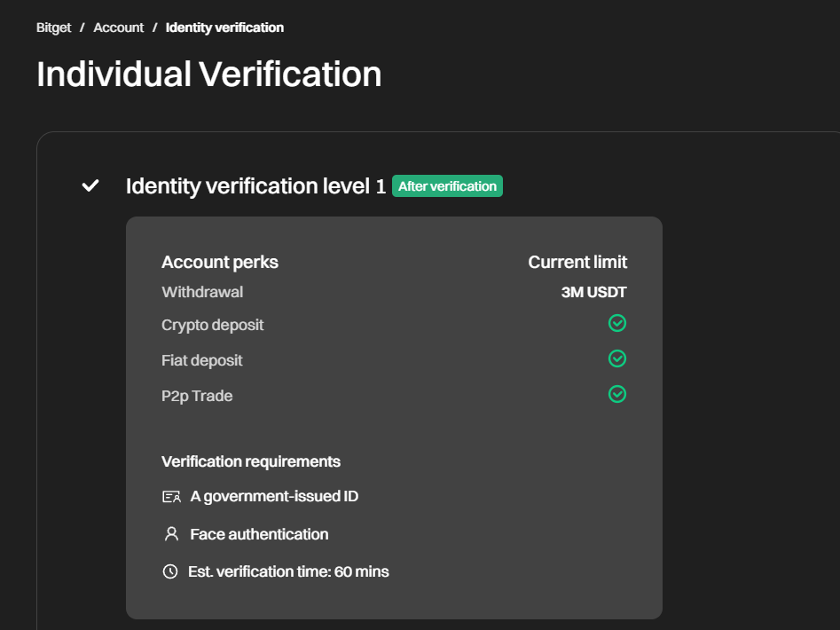Click the Individual Verification page title

[208, 74]
